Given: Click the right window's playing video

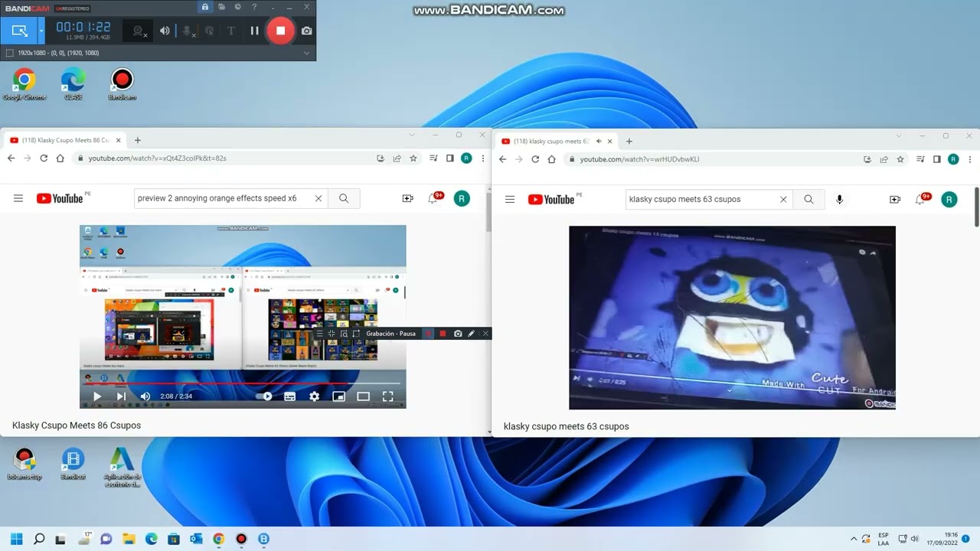Looking at the screenshot, I should (x=732, y=317).
